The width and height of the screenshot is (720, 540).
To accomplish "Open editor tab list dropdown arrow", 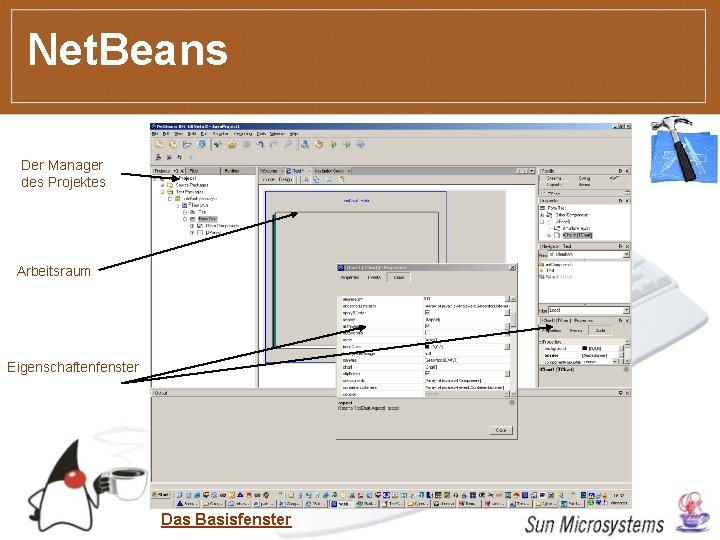I will point(531,171).
